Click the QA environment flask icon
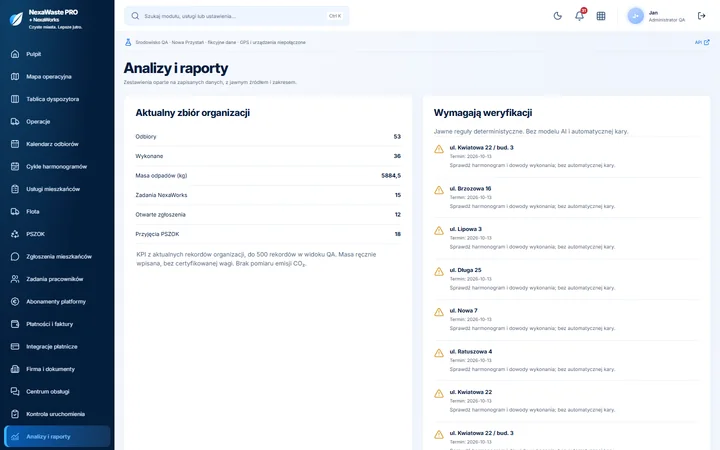The height and width of the screenshot is (450, 720). tap(128, 42)
